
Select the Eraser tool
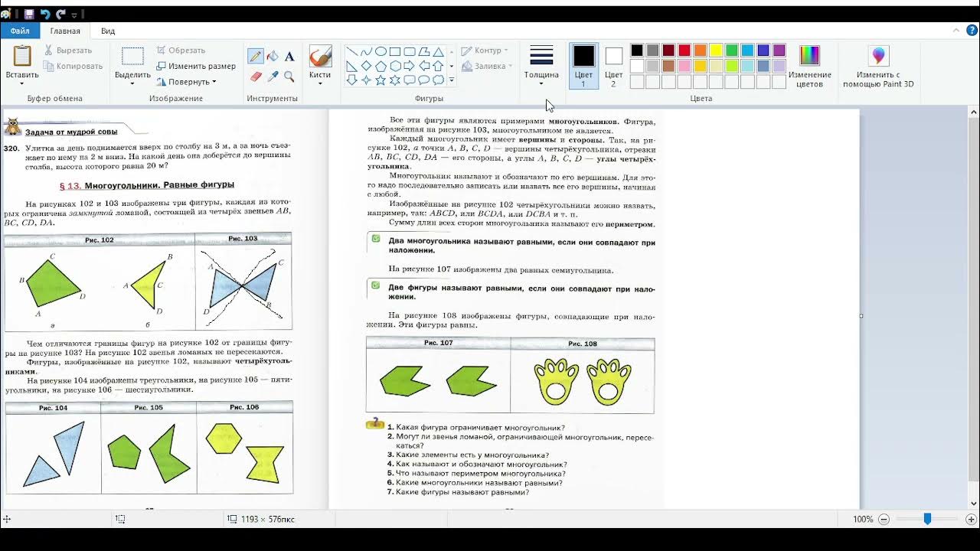coord(256,77)
